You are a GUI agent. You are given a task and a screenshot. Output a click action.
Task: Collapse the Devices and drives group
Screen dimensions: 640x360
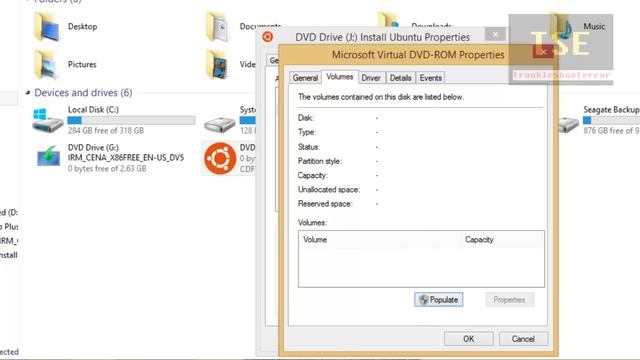pos(28,93)
